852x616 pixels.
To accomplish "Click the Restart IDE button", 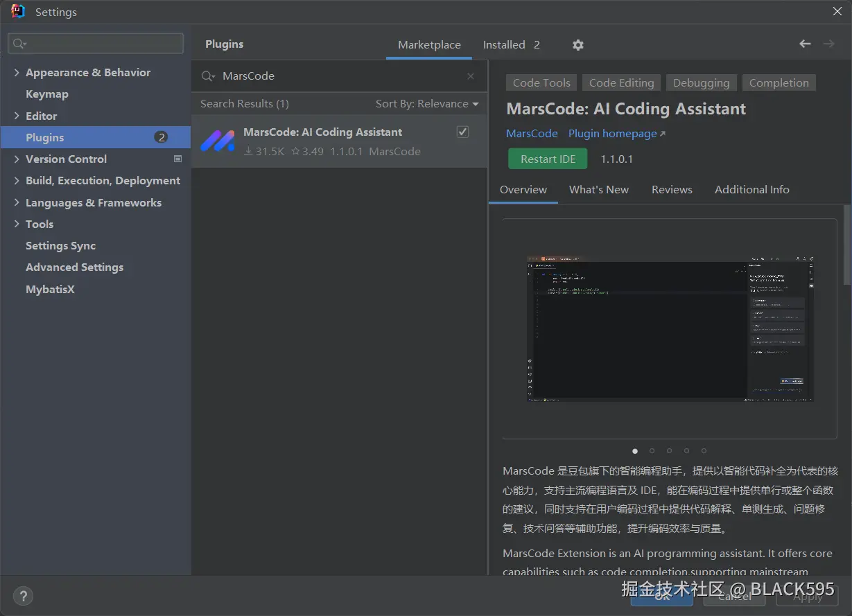I will pyautogui.click(x=548, y=159).
